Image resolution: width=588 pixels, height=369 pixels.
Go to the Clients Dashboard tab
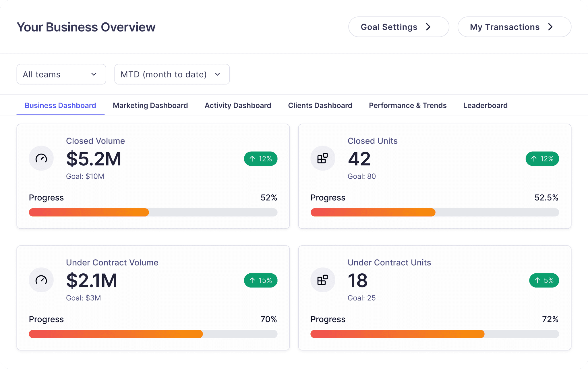click(320, 105)
